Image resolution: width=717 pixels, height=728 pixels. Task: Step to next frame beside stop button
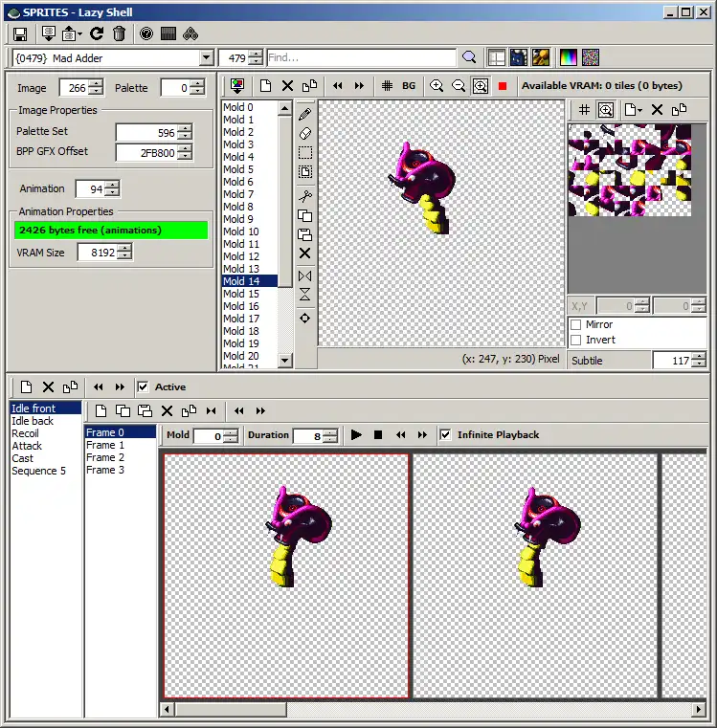[x=422, y=435]
